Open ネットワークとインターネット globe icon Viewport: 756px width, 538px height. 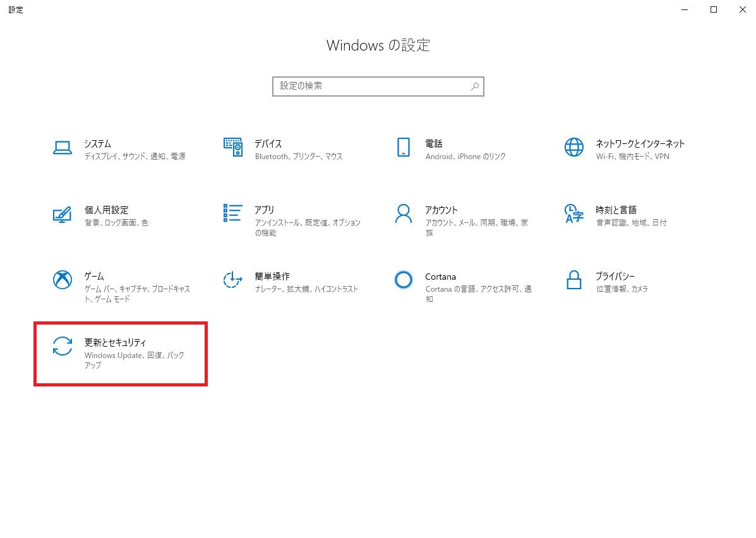tap(573, 146)
